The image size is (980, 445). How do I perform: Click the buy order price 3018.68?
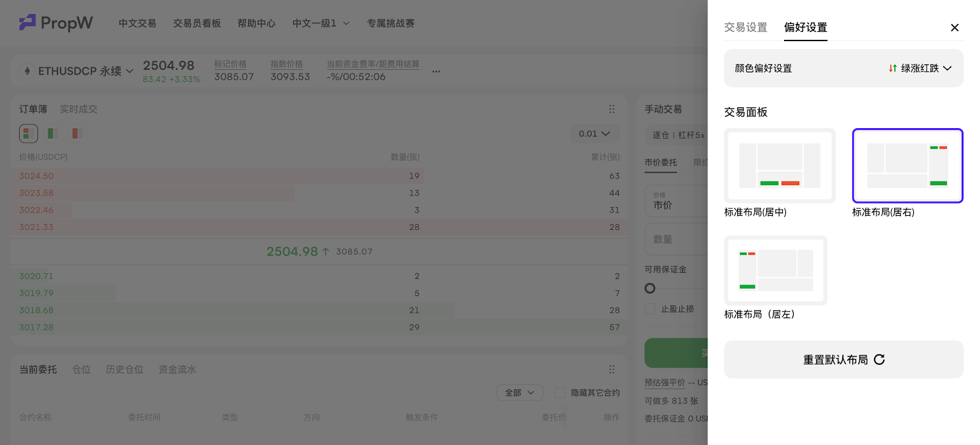pos(36,310)
